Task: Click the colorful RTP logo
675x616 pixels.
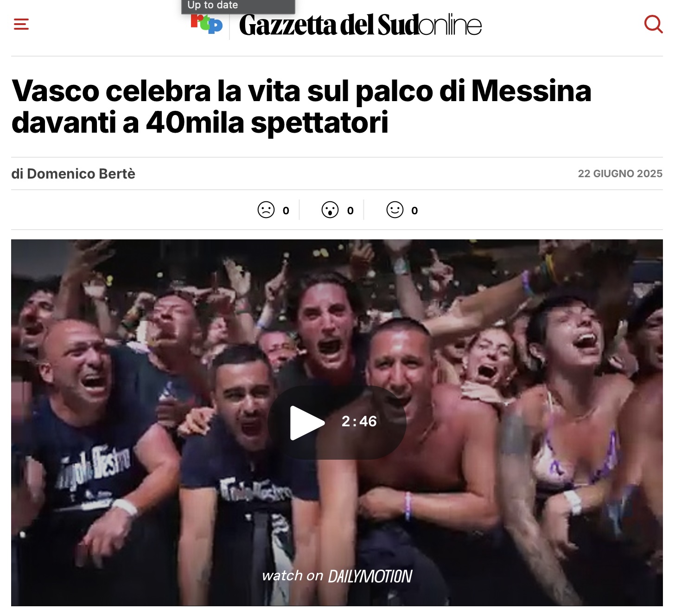Action: point(207,24)
